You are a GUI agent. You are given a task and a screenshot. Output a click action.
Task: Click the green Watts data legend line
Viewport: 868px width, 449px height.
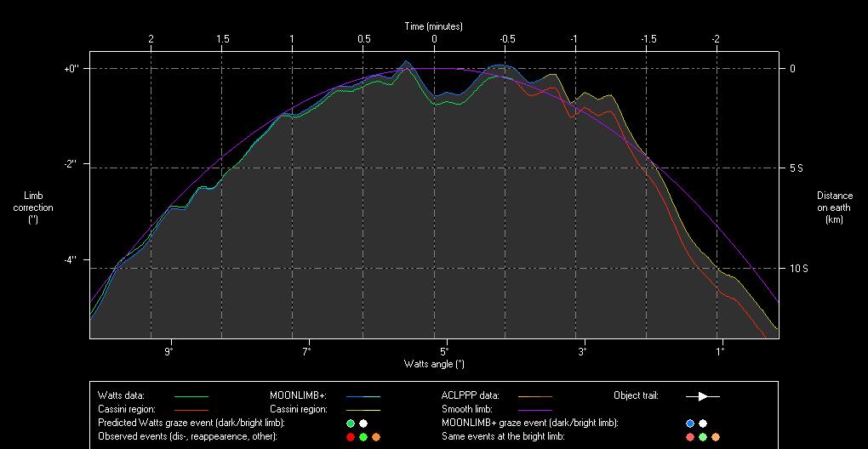tap(191, 396)
